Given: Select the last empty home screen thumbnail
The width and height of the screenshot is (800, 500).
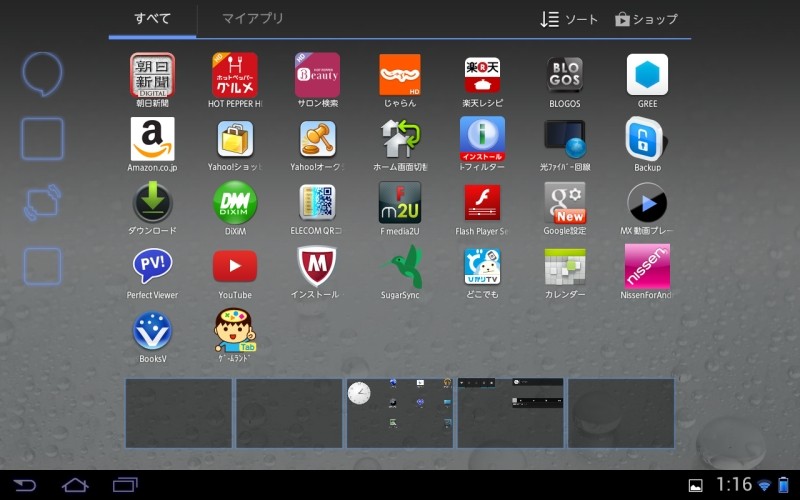Looking at the screenshot, I should pyautogui.click(x=621, y=413).
